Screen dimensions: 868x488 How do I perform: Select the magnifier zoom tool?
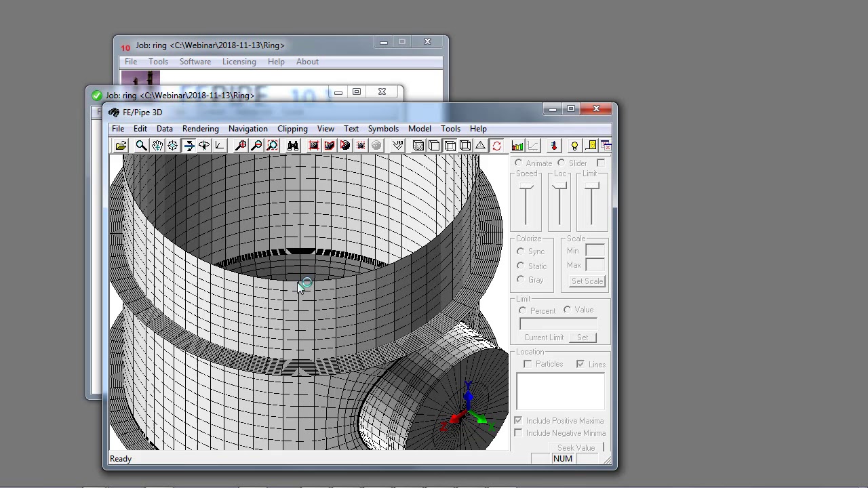[141, 146]
